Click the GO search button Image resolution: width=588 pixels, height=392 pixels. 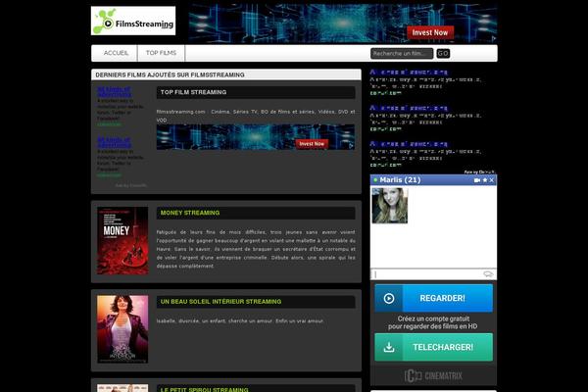pos(443,53)
